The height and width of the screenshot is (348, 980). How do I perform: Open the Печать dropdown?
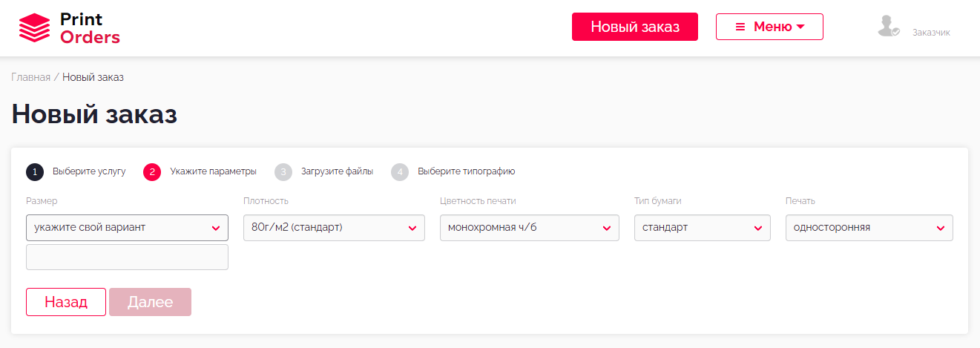click(869, 228)
